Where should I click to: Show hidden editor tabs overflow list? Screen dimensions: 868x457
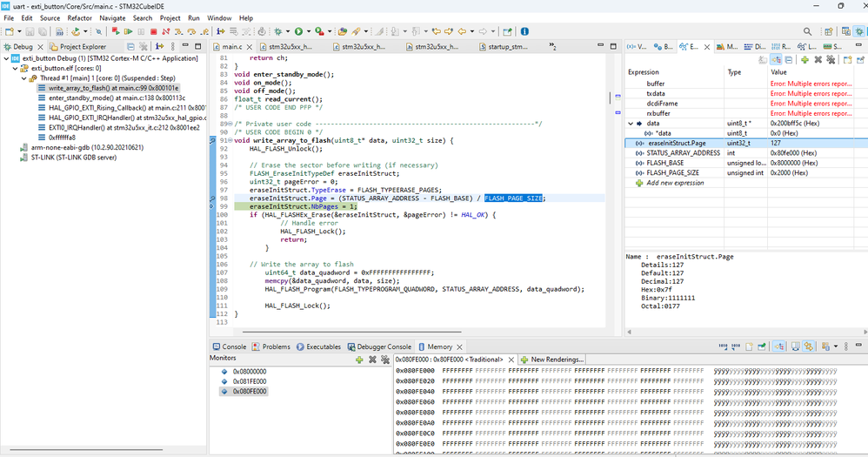click(x=552, y=46)
